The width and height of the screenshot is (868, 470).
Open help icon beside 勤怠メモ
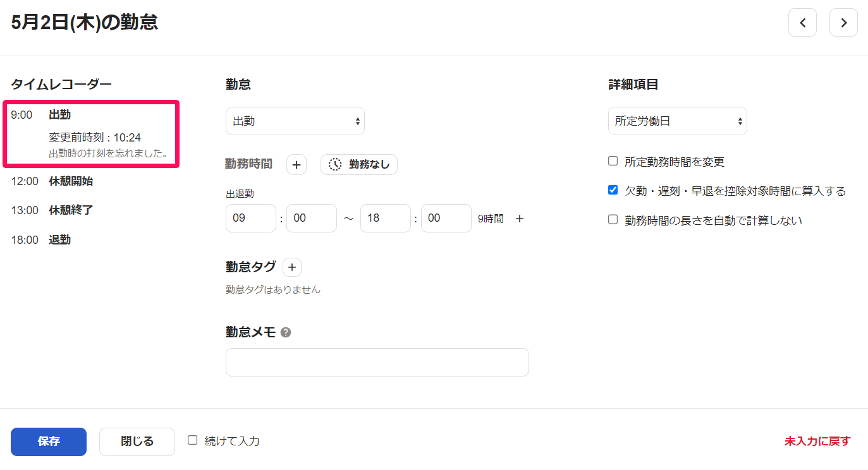[x=286, y=332]
